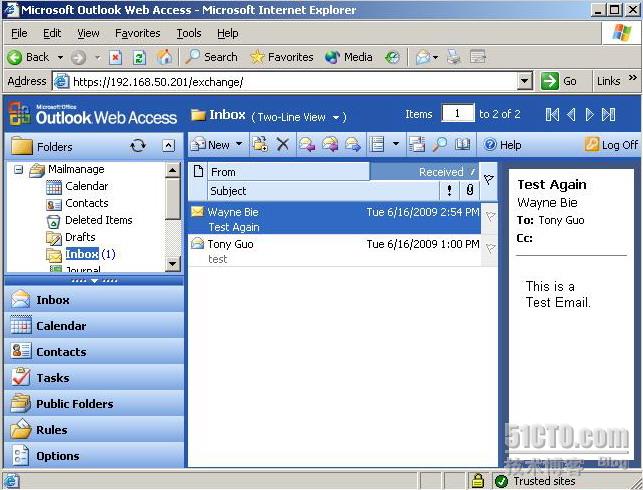
Task: Expand the Links toolbar chevron
Action: pos(633,77)
